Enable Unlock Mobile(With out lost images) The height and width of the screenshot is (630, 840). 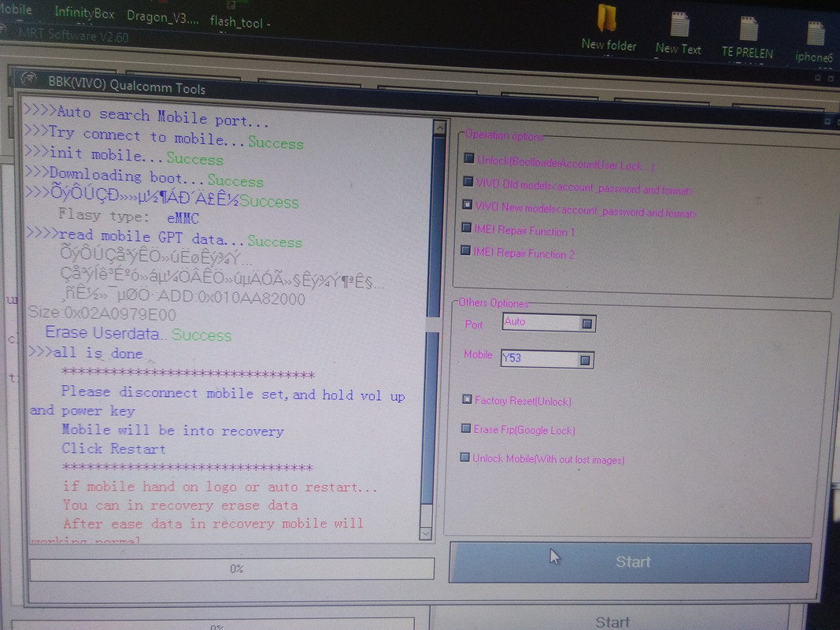[464, 457]
